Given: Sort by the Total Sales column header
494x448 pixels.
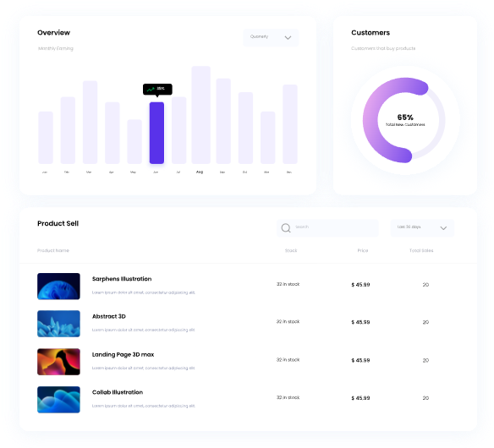Looking at the screenshot, I should 421,250.
